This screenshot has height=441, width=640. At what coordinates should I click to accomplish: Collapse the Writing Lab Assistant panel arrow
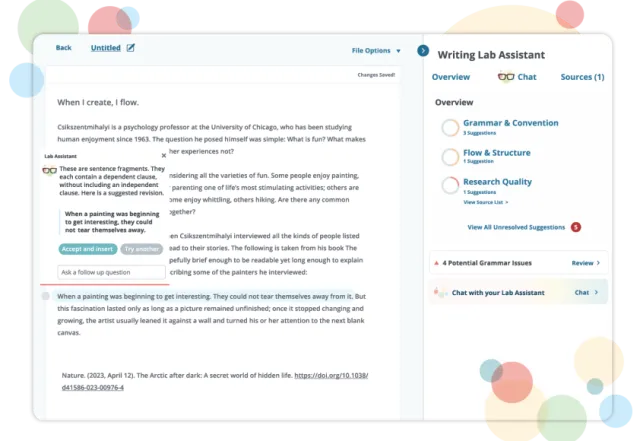click(423, 50)
